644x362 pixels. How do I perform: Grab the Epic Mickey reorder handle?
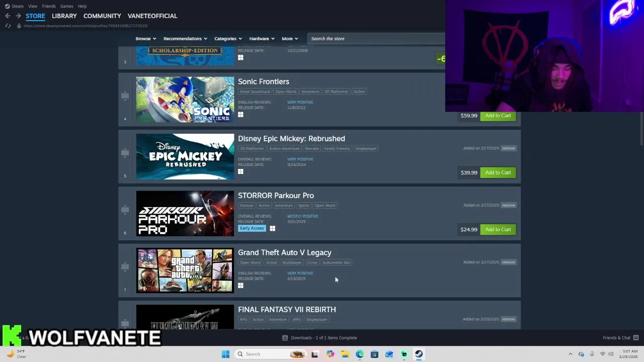[125, 152]
